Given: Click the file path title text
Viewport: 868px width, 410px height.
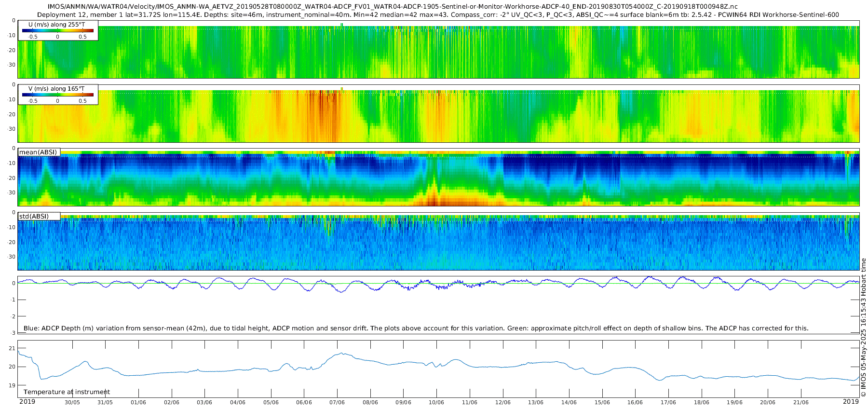Looking at the screenshot, I should coord(393,7).
